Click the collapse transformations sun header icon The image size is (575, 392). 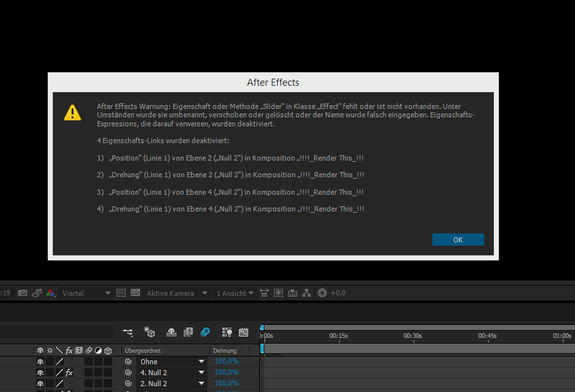click(50, 351)
